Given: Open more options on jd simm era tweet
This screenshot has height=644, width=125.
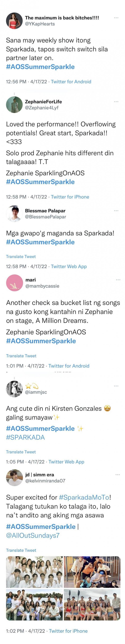Looking at the screenshot, I should click(x=117, y=474).
